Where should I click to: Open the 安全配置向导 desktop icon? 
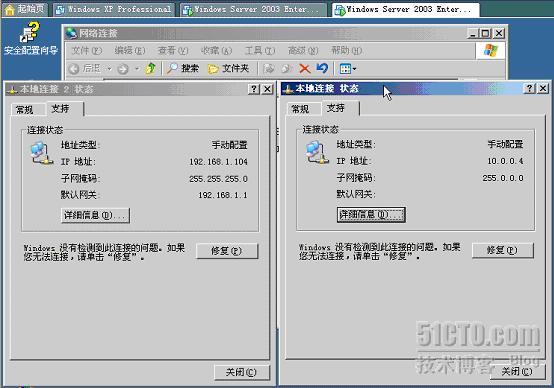tap(31, 39)
